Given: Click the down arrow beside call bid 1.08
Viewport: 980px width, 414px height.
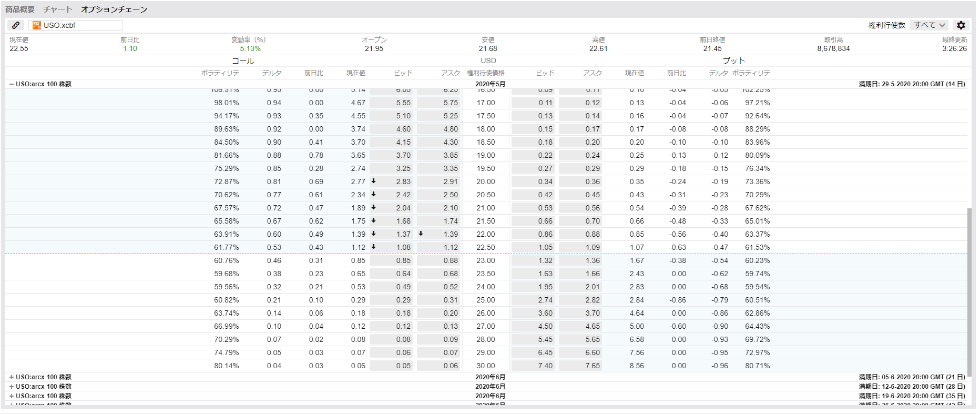Looking at the screenshot, I should (374, 247).
